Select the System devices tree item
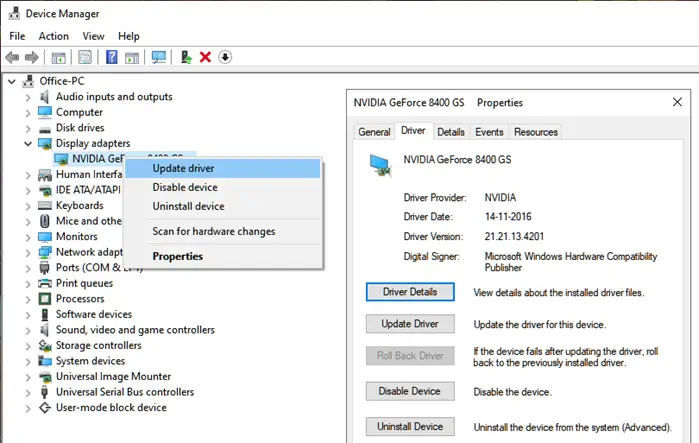 coord(90,361)
